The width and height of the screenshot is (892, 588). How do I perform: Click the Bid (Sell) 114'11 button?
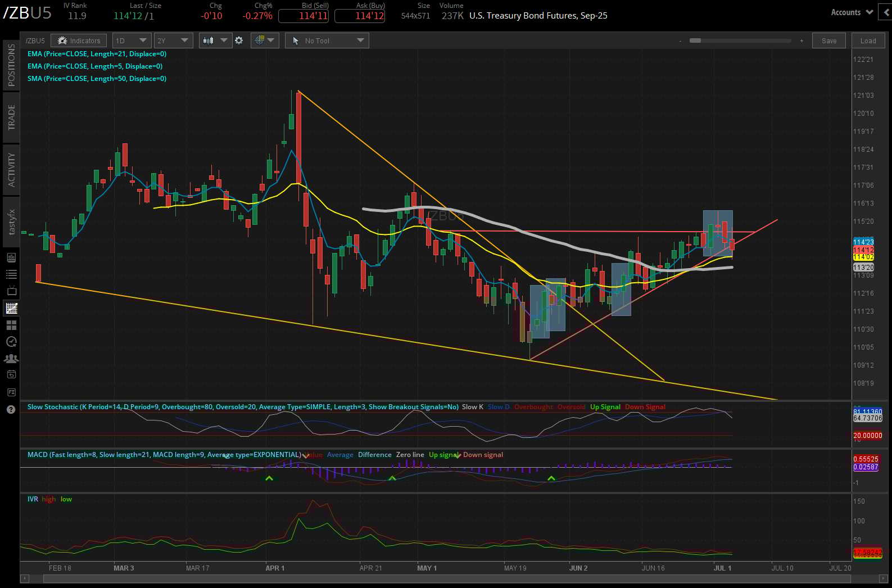coord(304,16)
